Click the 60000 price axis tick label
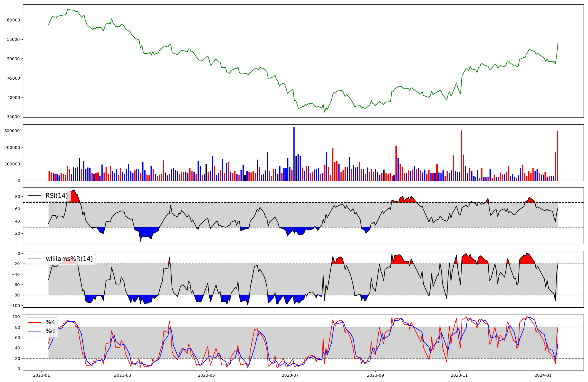This screenshot has height=382, width=588. (14, 20)
